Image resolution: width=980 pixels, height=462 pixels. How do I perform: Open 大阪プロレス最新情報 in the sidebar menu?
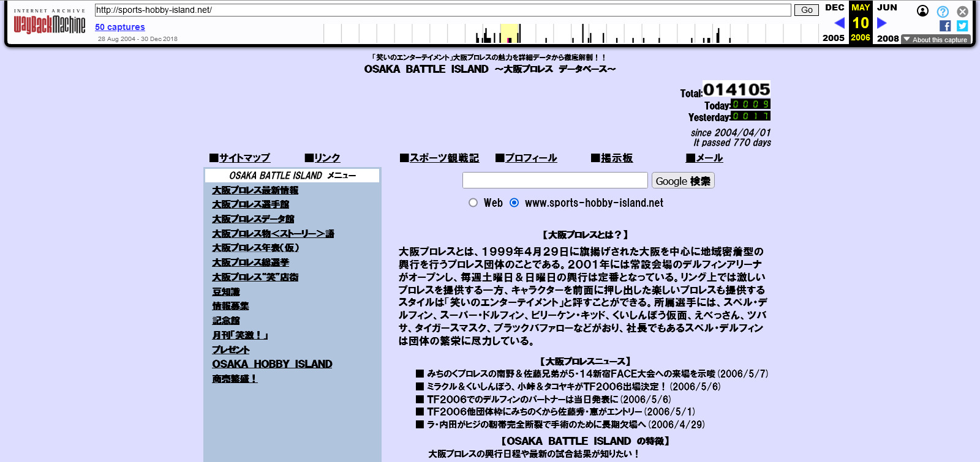click(x=255, y=190)
